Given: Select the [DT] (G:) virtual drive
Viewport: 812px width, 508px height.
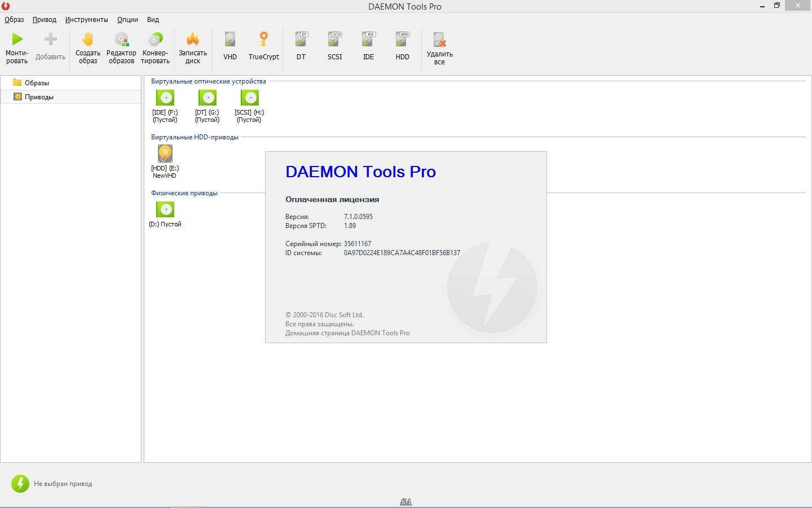Looking at the screenshot, I should click(x=207, y=106).
